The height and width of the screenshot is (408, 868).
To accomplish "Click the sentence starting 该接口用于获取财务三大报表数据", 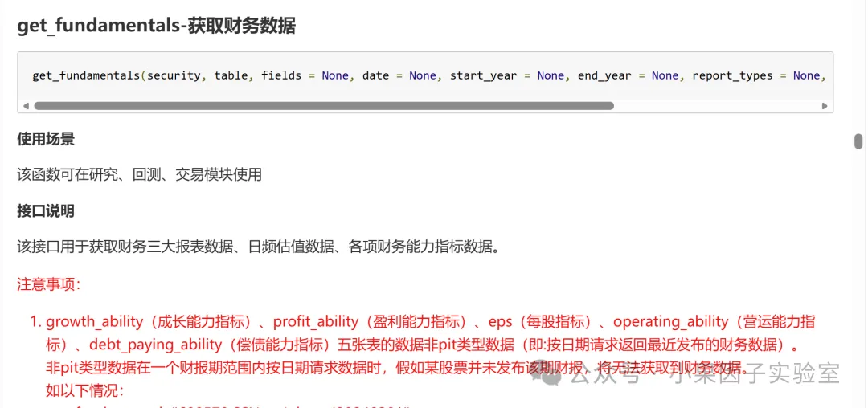I will click(259, 247).
